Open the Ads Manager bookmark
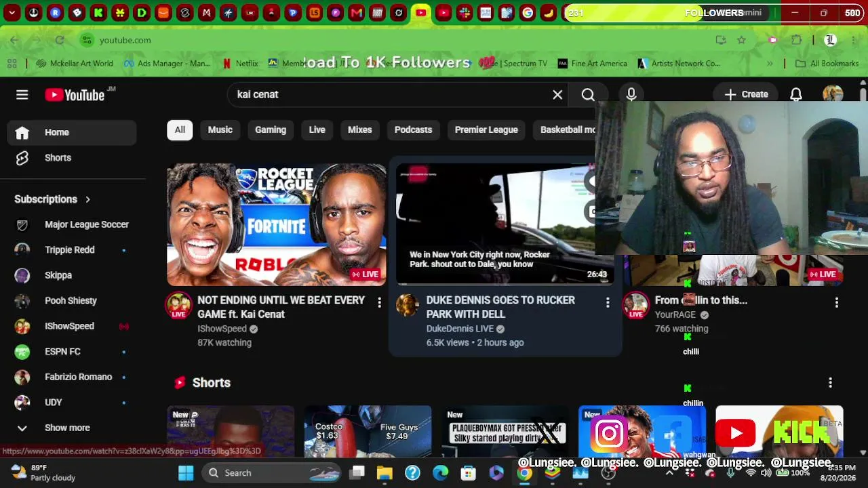This screenshot has height=488, width=868. tap(167, 64)
